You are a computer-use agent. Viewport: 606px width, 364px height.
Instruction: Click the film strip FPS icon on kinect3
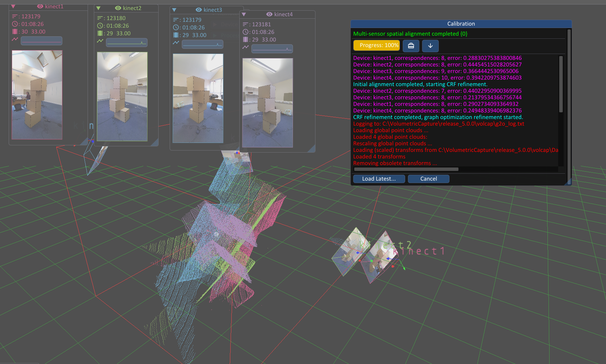click(x=176, y=35)
